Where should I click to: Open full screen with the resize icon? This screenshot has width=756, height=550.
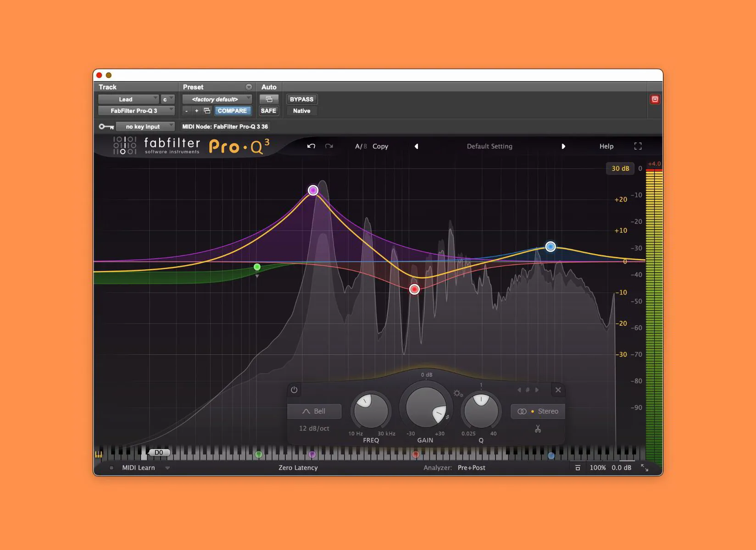coord(638,146)
